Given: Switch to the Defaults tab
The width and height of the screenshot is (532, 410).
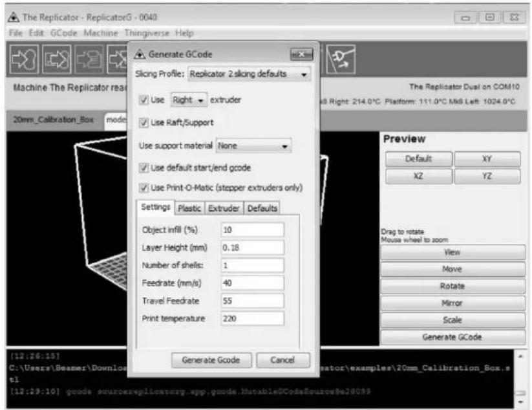Looking at the screenshot, I should [x=262, y=208].
